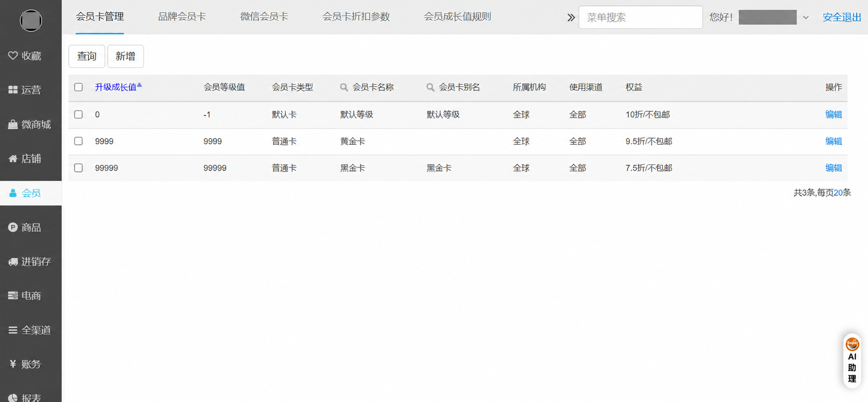
Task: Click the 会员等级值 column header
Action: click(x=224, y=87)
